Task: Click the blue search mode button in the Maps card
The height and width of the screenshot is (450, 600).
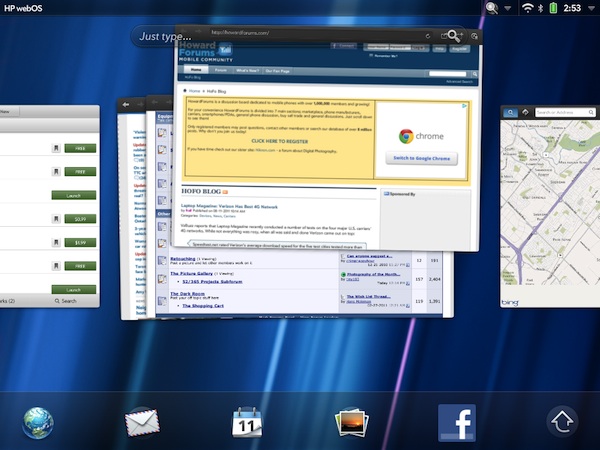Action: pos(510,112)
